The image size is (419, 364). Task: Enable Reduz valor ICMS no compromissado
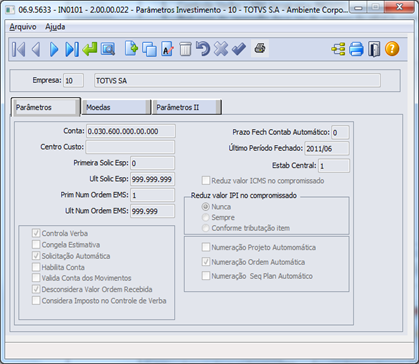(206, 181)
